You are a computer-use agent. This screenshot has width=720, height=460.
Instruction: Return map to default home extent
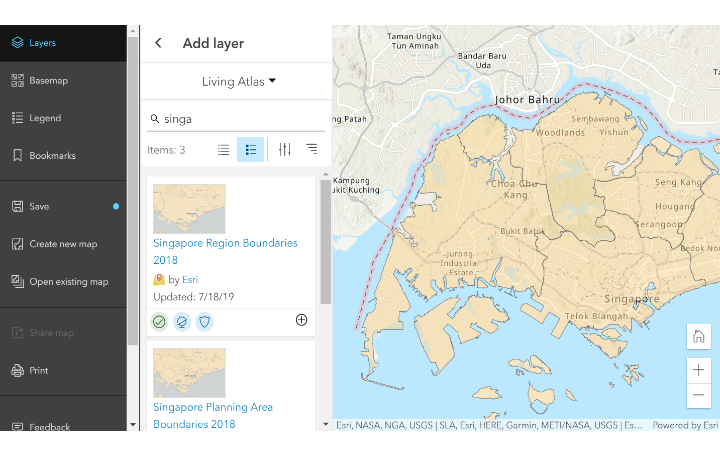point(698,337)
